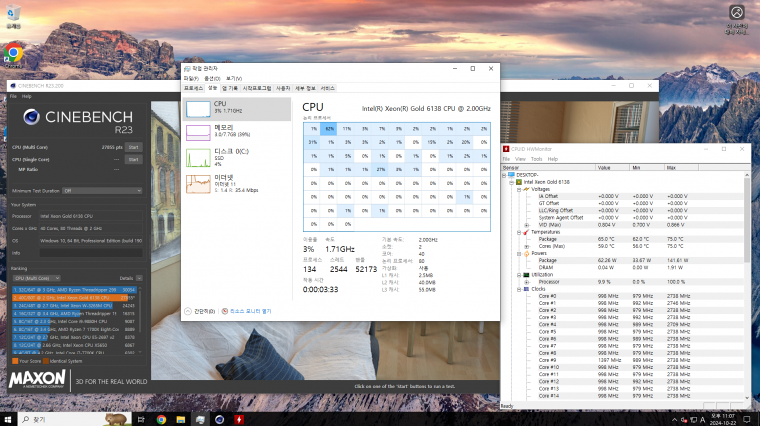760x426 pixels.
Task: Open the Task Manager 보기 menu
Action: (234, 79)
